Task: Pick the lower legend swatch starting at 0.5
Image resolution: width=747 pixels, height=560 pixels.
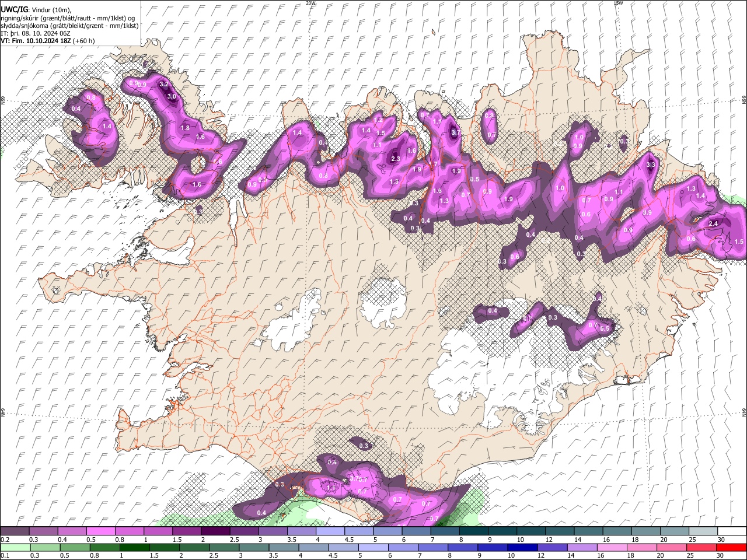Action: pos(75,547)
